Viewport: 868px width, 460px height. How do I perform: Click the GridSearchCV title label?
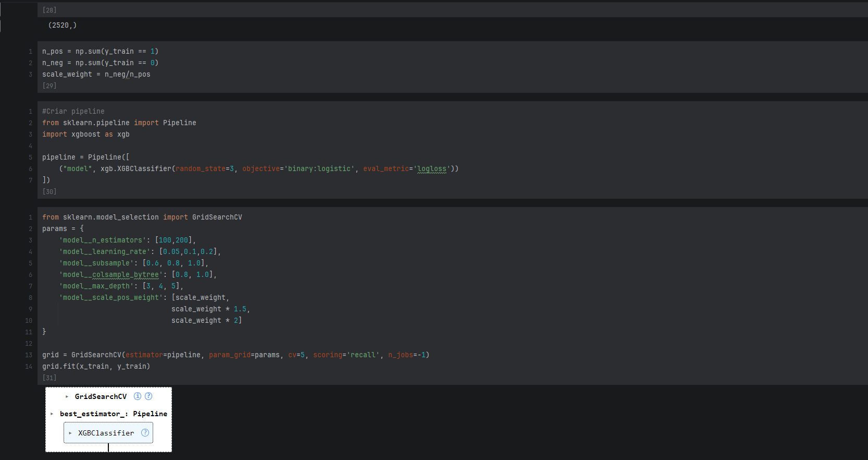pyautogui.click(x=101, y=396)
